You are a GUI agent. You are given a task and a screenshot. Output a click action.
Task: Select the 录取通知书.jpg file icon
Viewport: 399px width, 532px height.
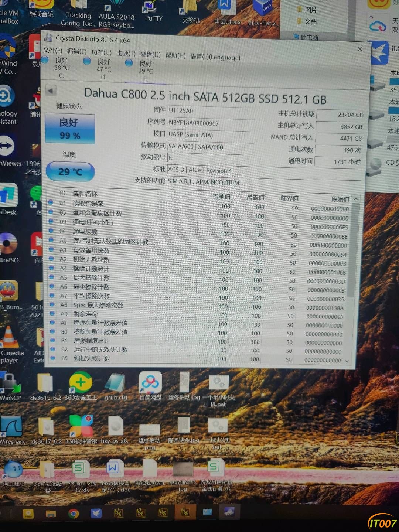[183, 476]
